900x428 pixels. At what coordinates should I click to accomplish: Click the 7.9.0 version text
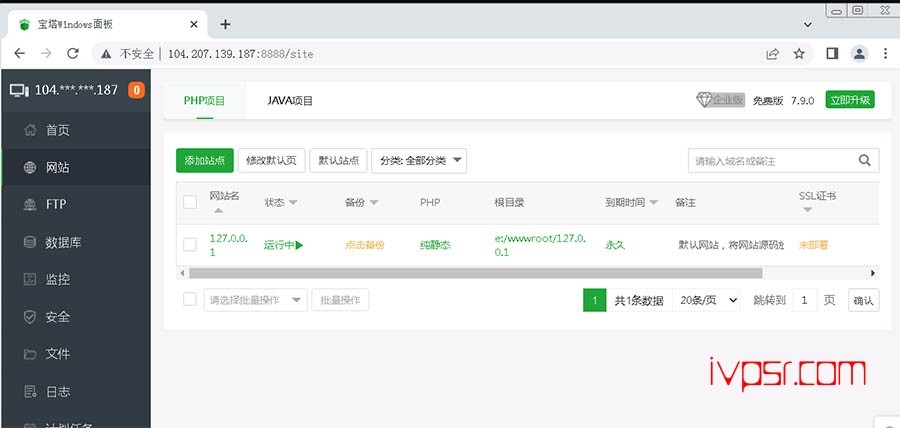pyautogui.click(x=802, y=100)
